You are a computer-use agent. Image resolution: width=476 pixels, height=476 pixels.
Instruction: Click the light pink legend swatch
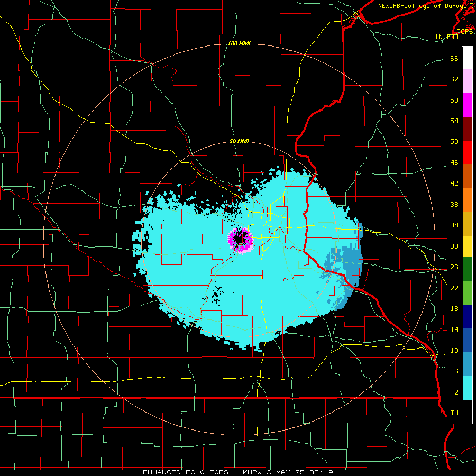coord(467,81)
